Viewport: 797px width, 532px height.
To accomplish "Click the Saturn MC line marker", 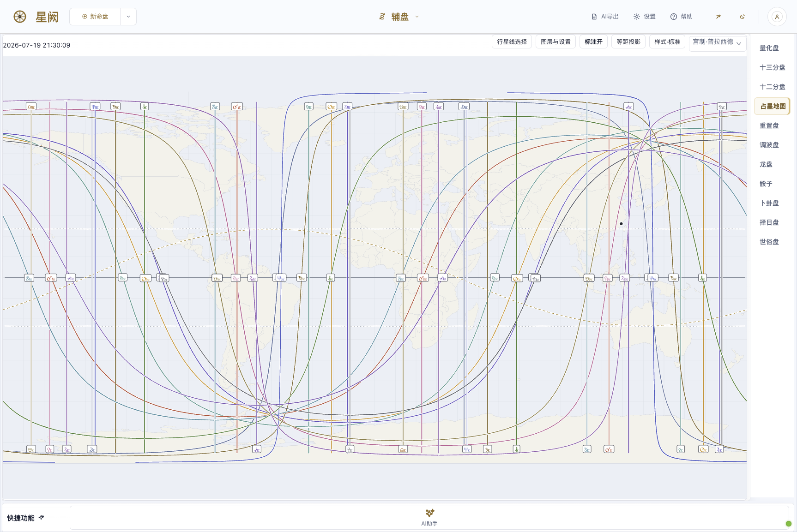I will [x=115, y=107].
